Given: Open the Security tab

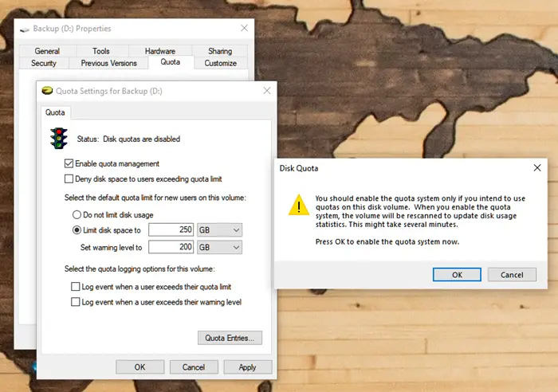Looking at the screenshot, I should click(44, 63).
